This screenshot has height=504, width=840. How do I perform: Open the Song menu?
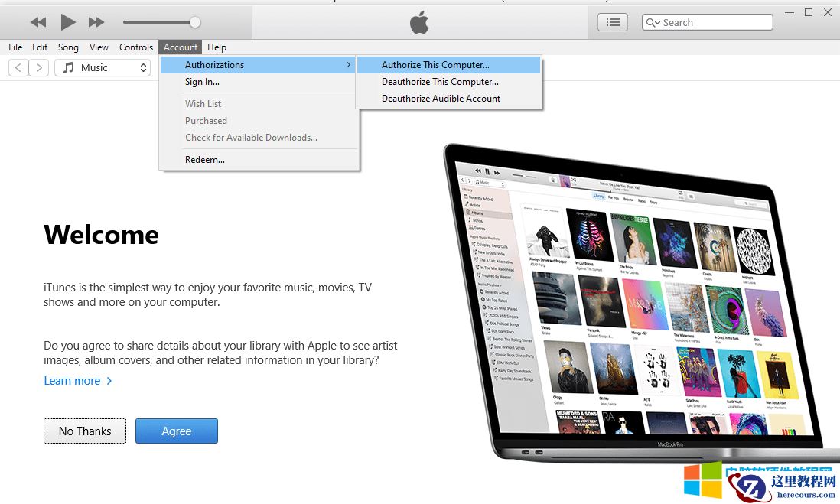point(68,47)
